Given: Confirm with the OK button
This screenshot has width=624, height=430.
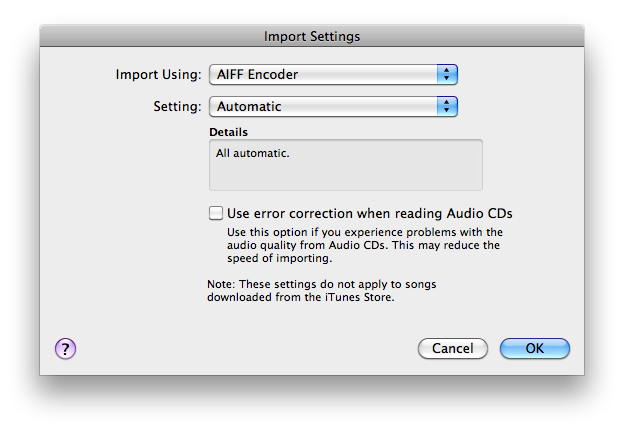Looking at the screenshot, I should coord(534,349).
